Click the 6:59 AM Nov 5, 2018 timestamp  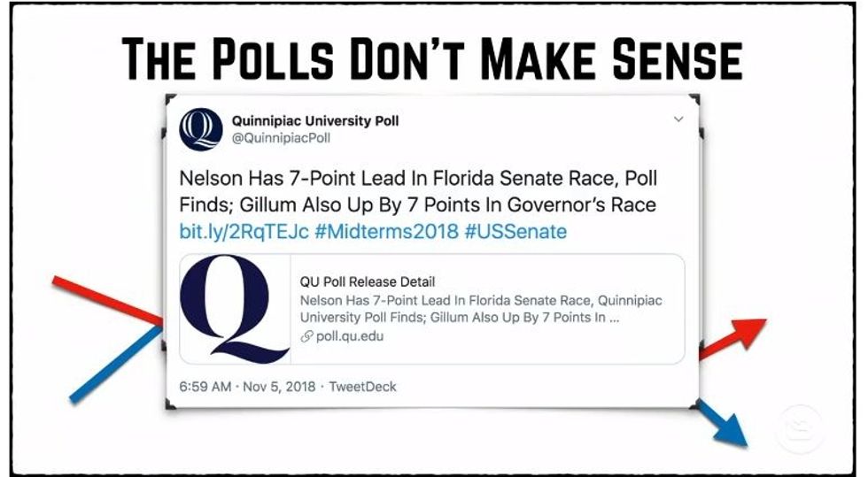click(x=246, y=387)
